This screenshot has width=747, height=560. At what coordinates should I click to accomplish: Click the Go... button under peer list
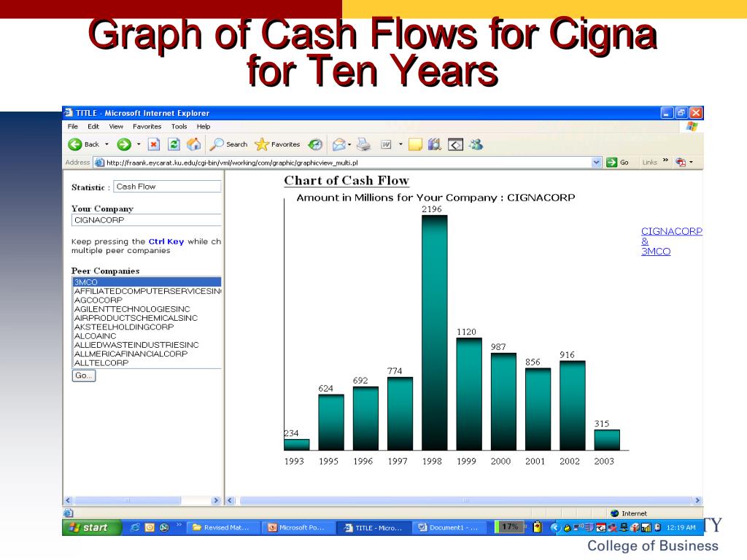click(84, 376)
